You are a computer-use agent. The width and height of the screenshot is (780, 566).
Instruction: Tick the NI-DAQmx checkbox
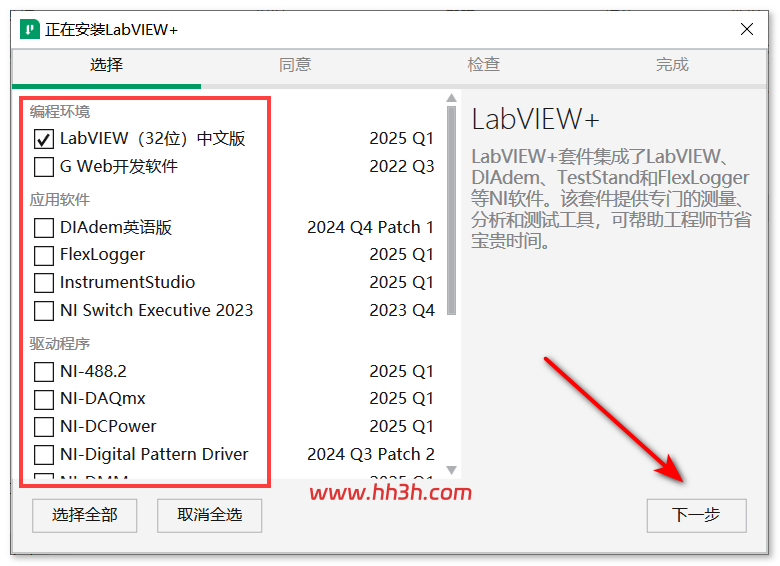coord(44,399)
